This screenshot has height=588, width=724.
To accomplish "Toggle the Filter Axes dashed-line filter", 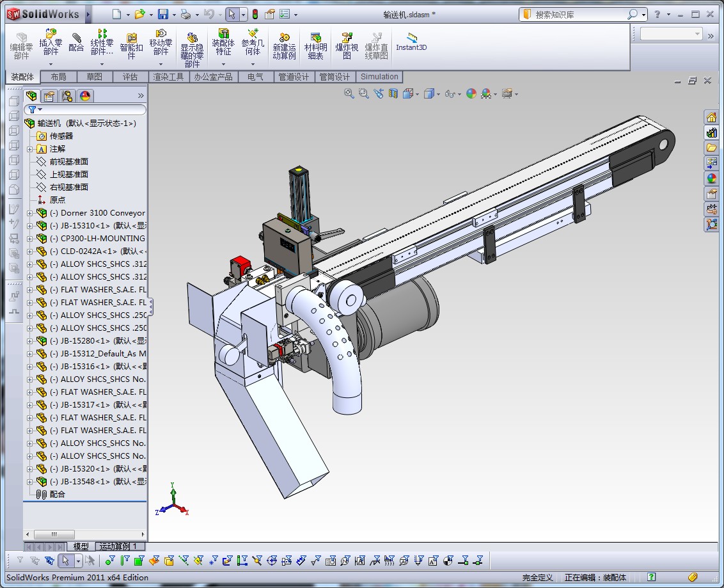I will pyautogui.click(x=184, y=560).
